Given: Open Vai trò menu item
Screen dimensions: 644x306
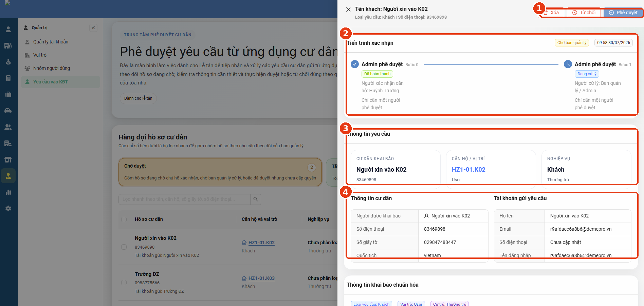Looking at the screenshot, I should pyautogui.click(x=60, y=55).
